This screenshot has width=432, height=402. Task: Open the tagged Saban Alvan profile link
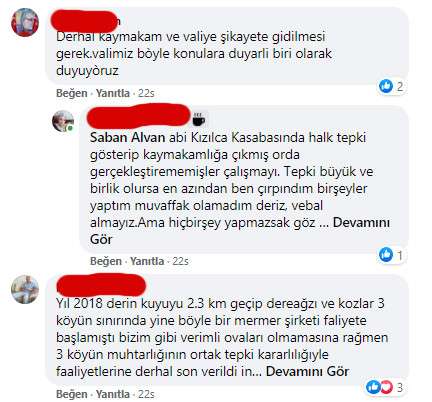(x=128, y=138)
